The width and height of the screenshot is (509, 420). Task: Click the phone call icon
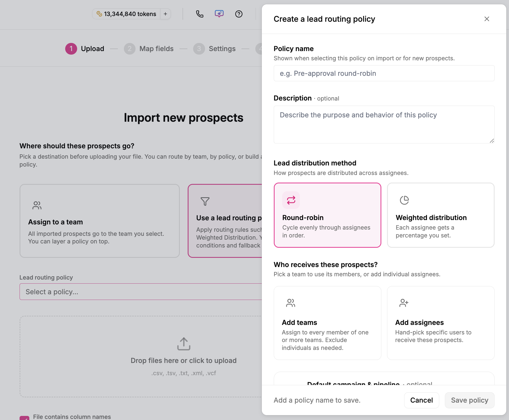pyautogui.click(x=200, y=14)
